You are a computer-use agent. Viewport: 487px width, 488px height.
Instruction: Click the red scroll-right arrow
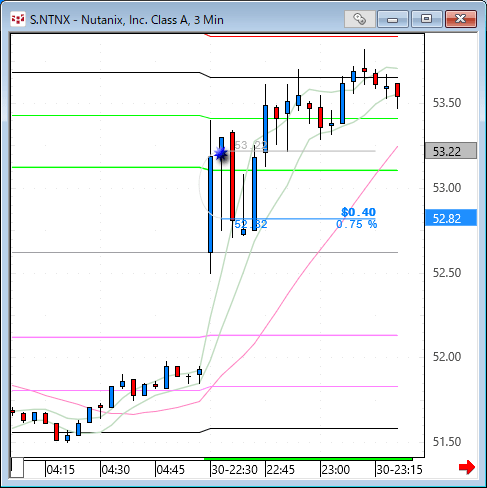click(x=467, y=467)
